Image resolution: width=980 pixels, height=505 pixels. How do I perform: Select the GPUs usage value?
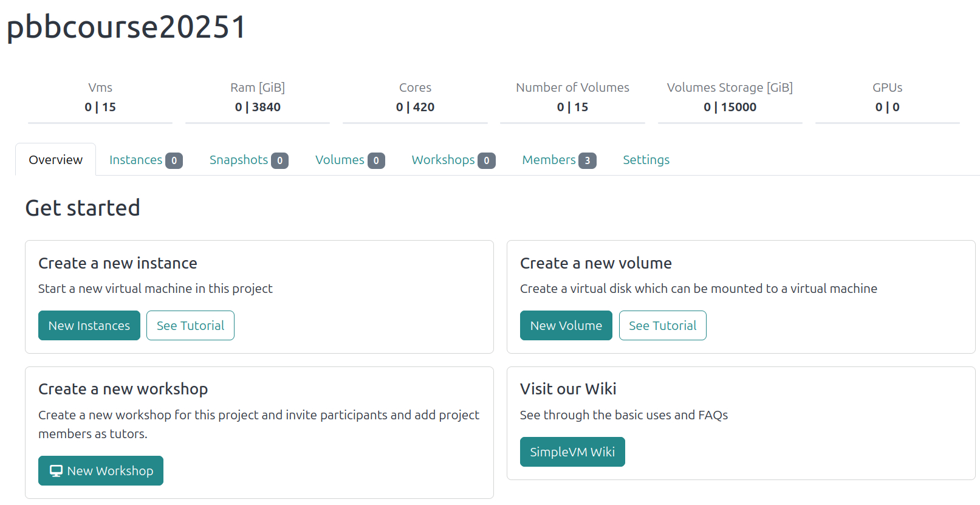(887, 107)
